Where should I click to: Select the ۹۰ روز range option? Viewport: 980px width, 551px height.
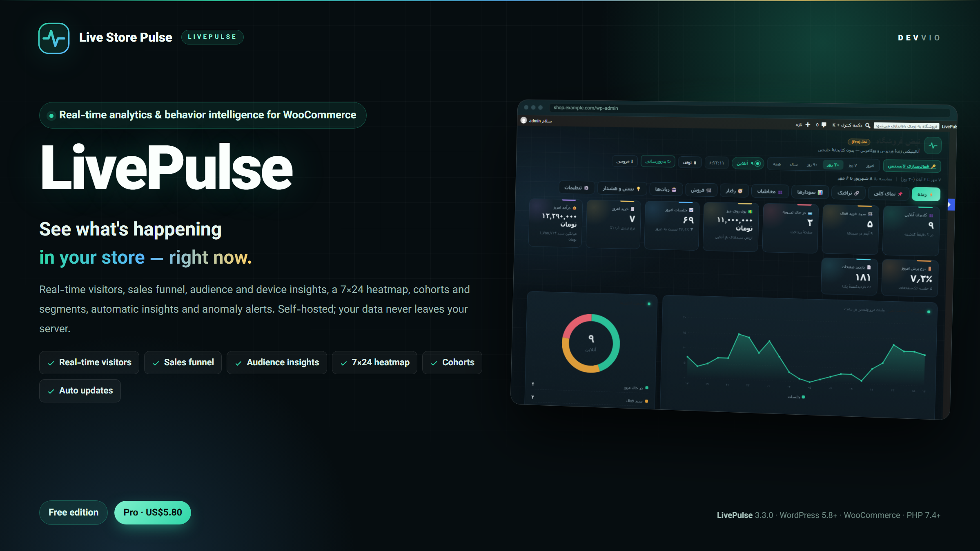click(x=812, y=164)
